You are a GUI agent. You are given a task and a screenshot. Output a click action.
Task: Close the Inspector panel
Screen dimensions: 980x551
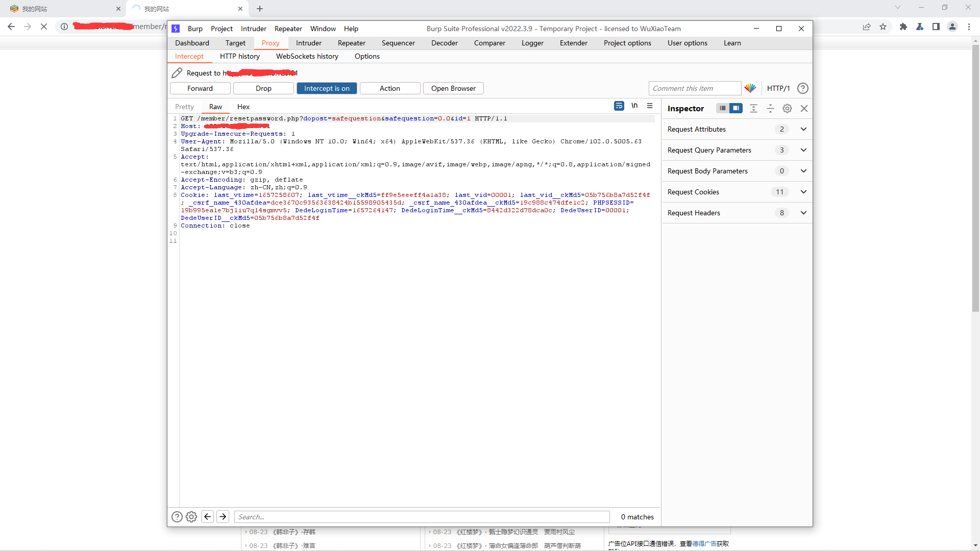(x=804, y=108)
